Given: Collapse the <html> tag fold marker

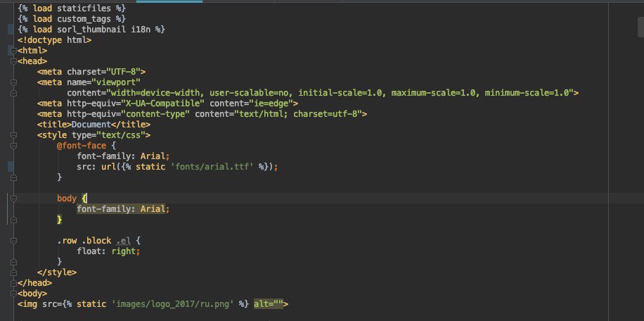Looking at the screenshot, I should [x=13, y=51].
